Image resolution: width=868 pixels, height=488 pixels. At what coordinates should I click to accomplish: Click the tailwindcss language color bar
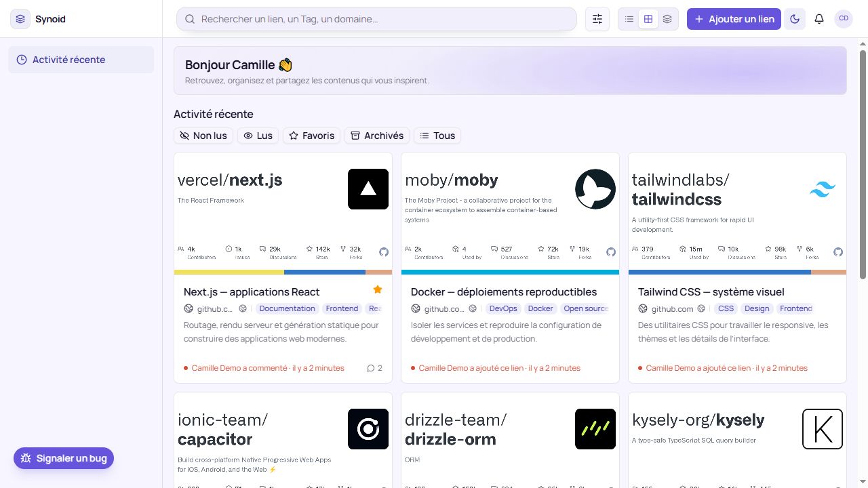[x=737, y=272]
